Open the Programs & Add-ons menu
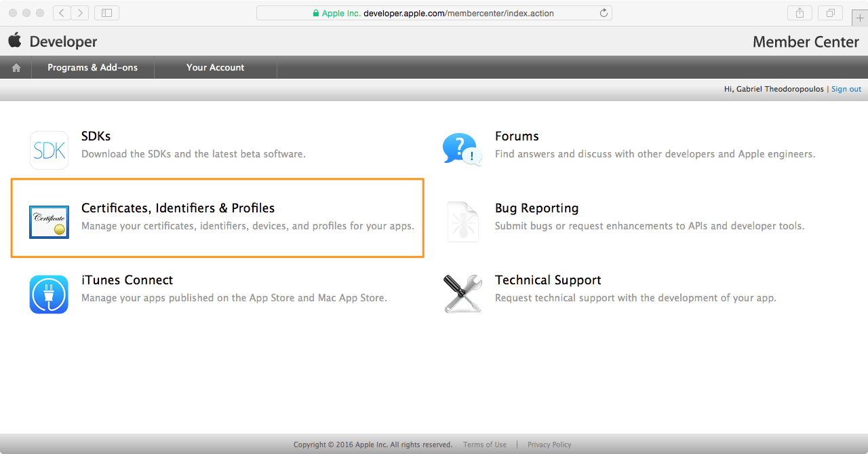The image size is (868, 454). pos(92,67)
